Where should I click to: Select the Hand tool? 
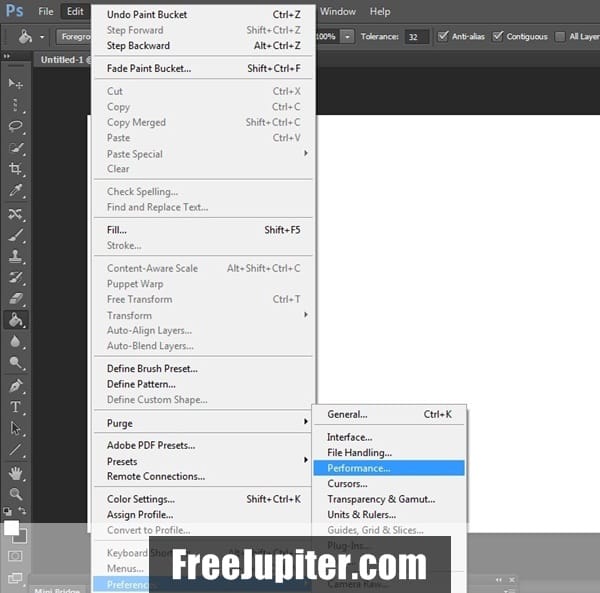(15, 474)
